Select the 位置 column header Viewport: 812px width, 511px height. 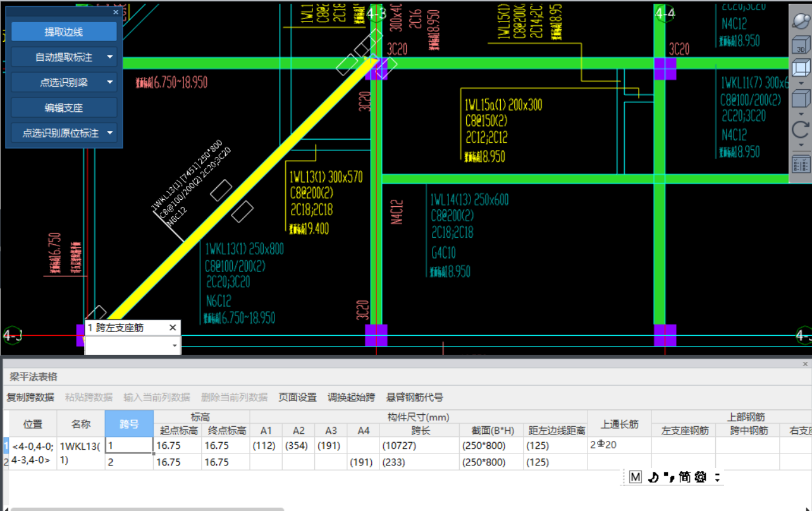[x=33, y=424]
